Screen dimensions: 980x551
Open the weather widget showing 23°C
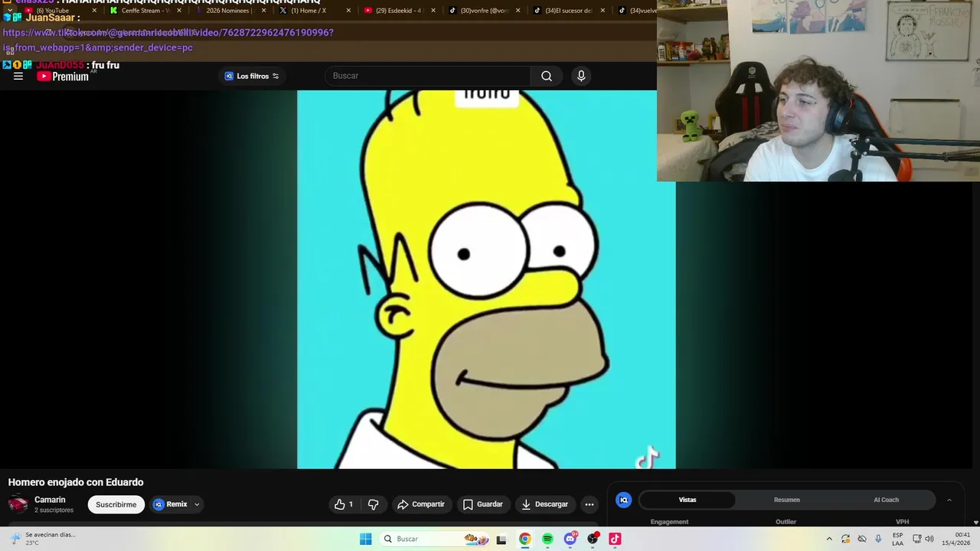pyautogui.click(x=44, y=539)
